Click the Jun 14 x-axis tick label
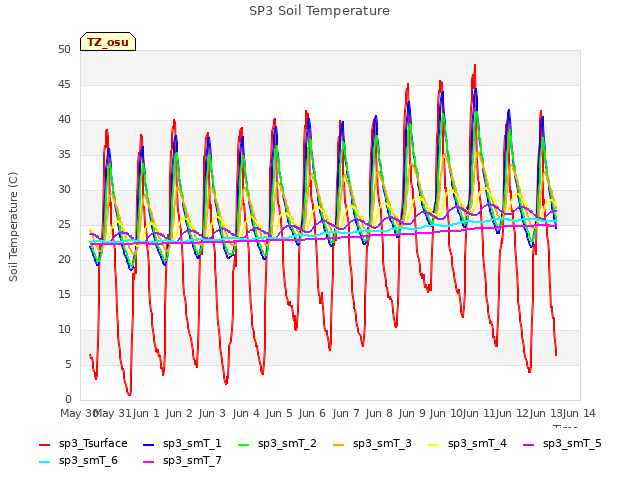 (579, 413)
